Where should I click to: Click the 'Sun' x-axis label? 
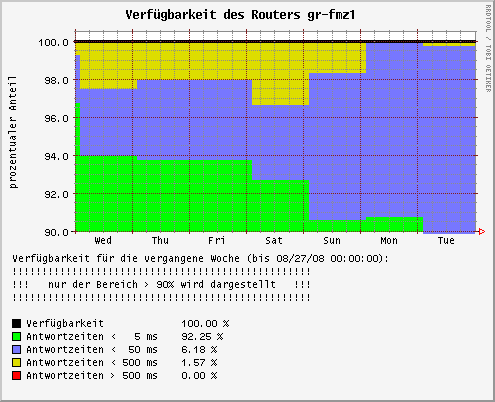pos(332,240)
